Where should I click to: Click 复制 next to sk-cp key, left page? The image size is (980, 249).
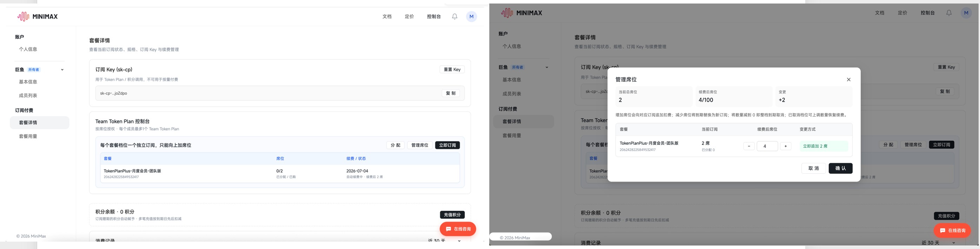click(451, 94)
